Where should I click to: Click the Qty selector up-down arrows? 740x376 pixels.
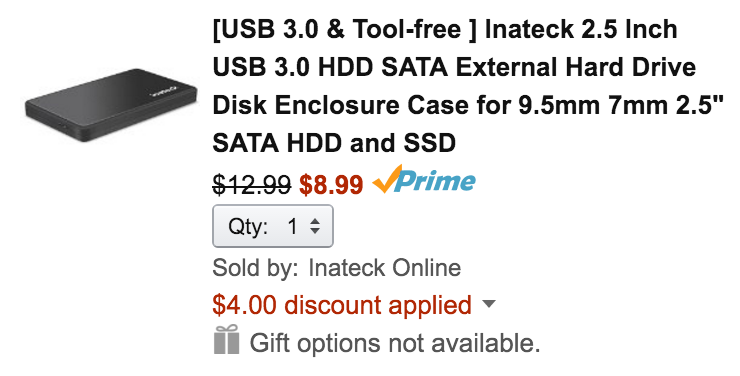315,226
